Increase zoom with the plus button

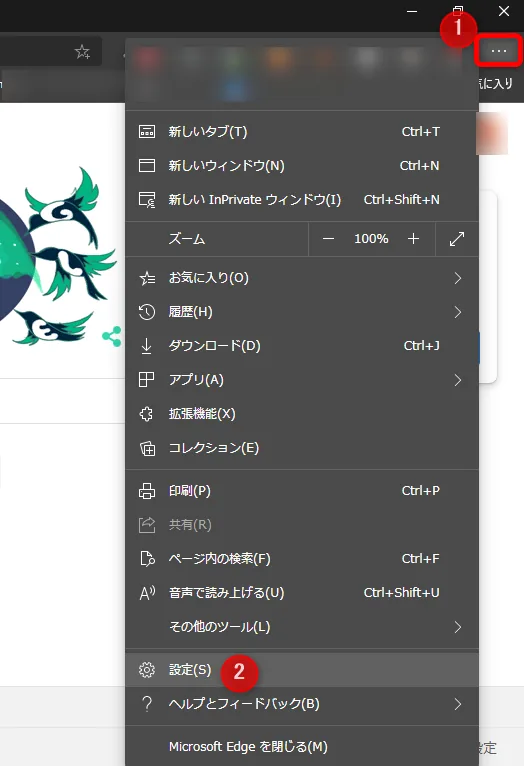pos(413,239)
